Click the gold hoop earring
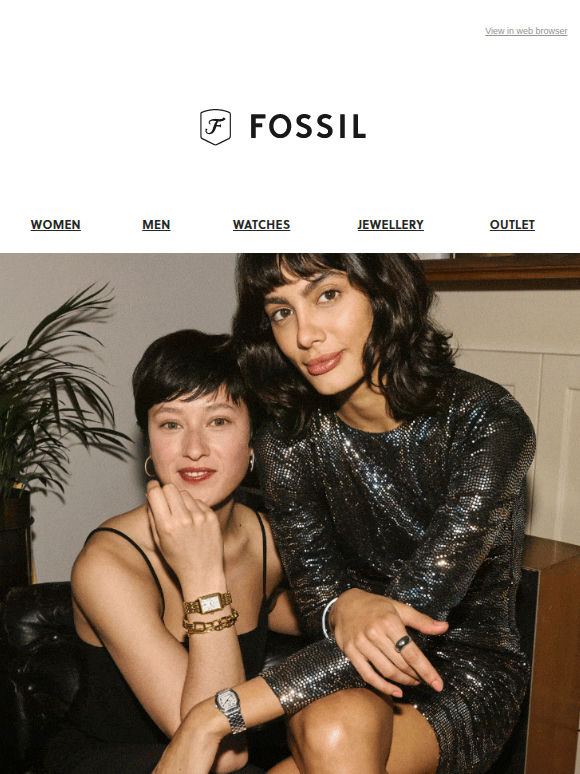 (x=149, y=466)
